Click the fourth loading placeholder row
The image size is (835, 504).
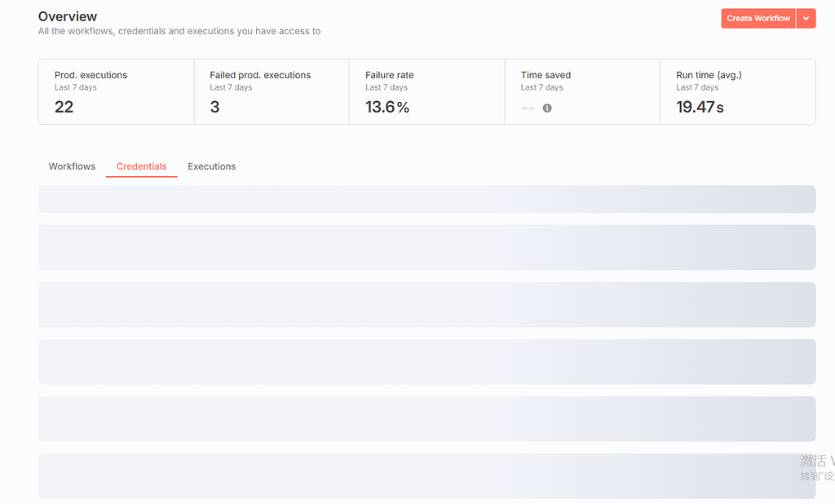(x=426, y=361)
